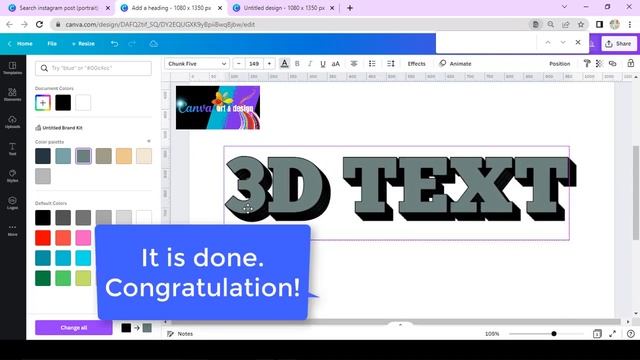Switch to Search instagram post tab
Screen dimensions: 640x360
59,8
